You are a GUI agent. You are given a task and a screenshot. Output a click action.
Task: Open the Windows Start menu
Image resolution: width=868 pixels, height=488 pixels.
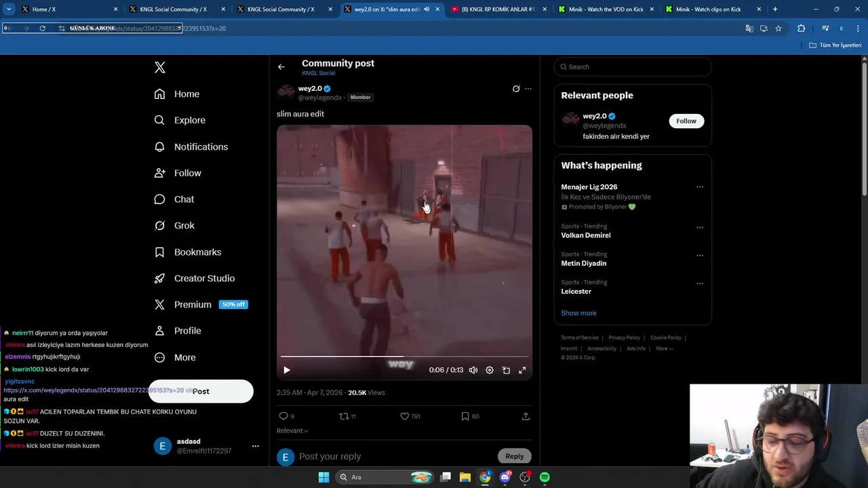point(323,477)
